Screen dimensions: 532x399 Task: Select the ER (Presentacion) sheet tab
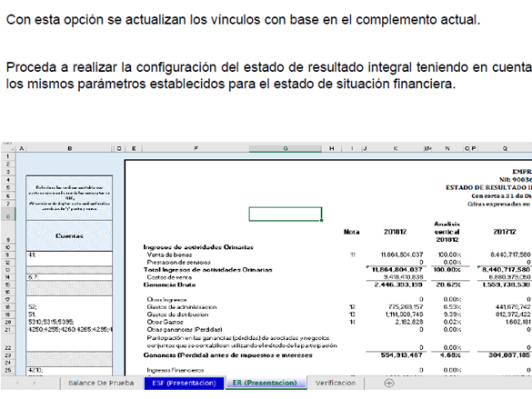pos(265,383)
